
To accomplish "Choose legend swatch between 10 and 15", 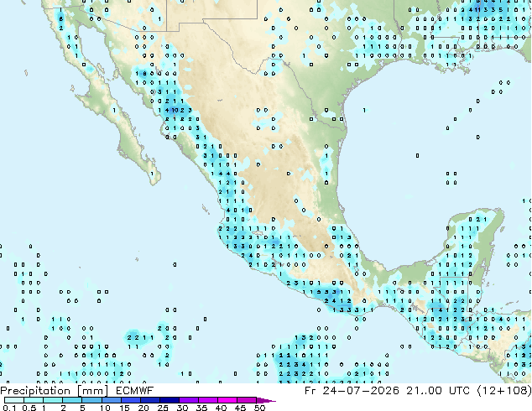I will point(111,400).
